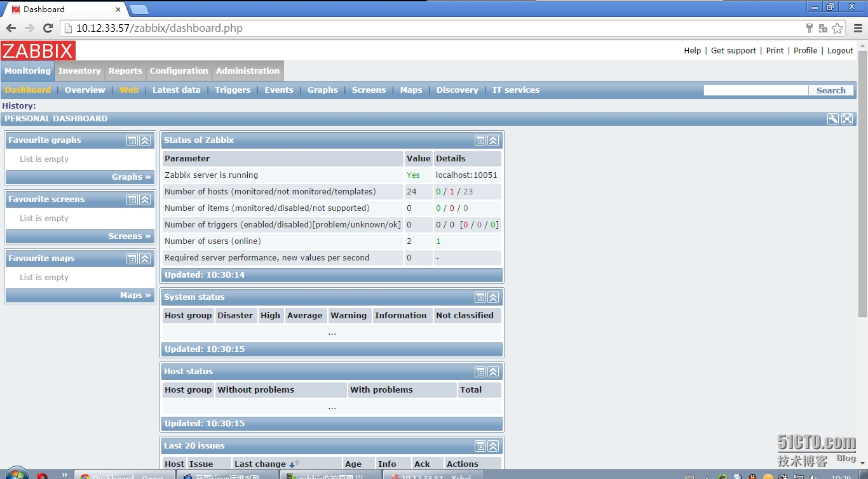The height and width of the screenshot is (479, 868).
Task: Close the Dashboard browser tab
Action: click(118, 10)
